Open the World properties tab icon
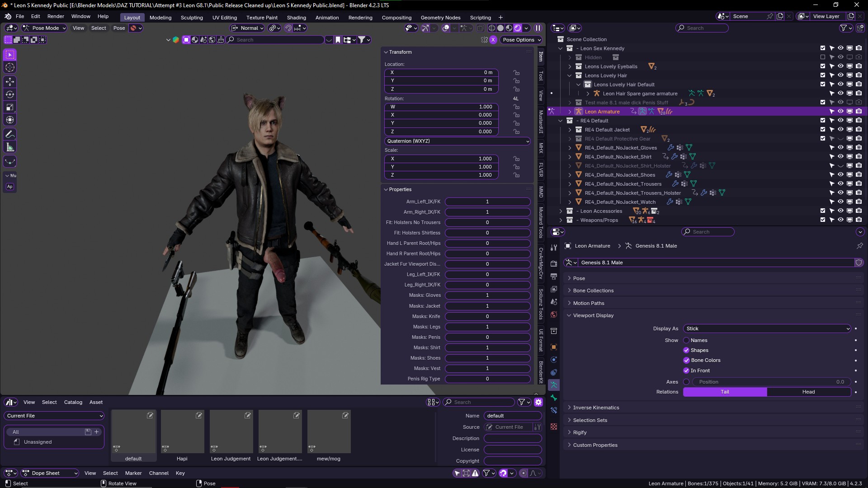 pos(554,314)
